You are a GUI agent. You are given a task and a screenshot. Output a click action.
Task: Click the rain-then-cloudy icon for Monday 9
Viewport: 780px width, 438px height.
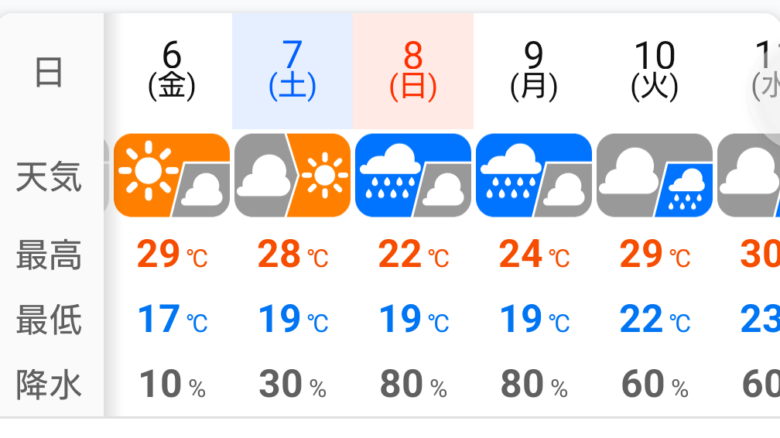534,175
